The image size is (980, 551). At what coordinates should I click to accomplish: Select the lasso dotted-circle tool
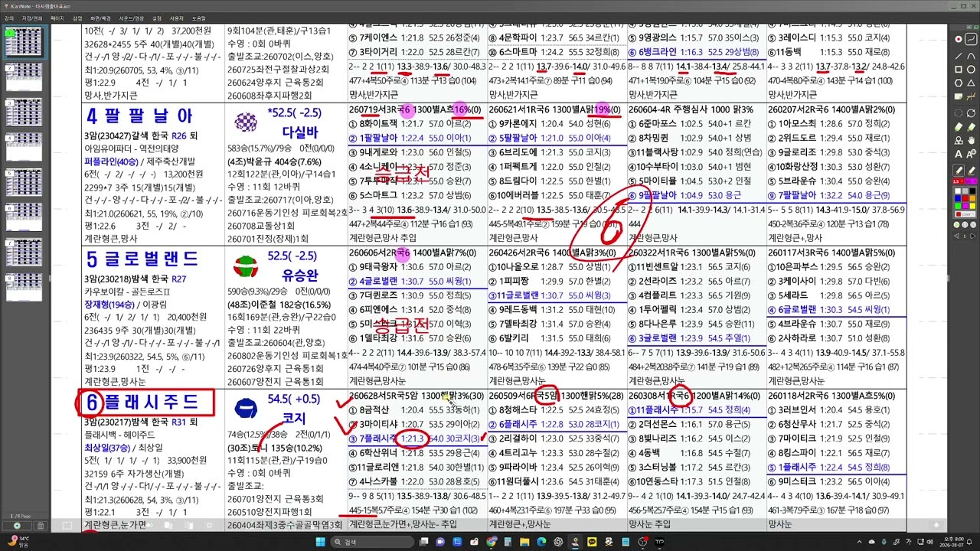click(958, 112)
